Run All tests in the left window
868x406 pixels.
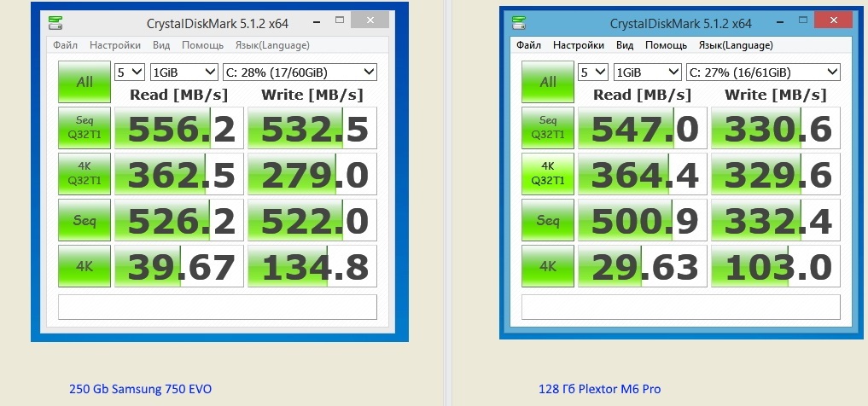(84, 82)
